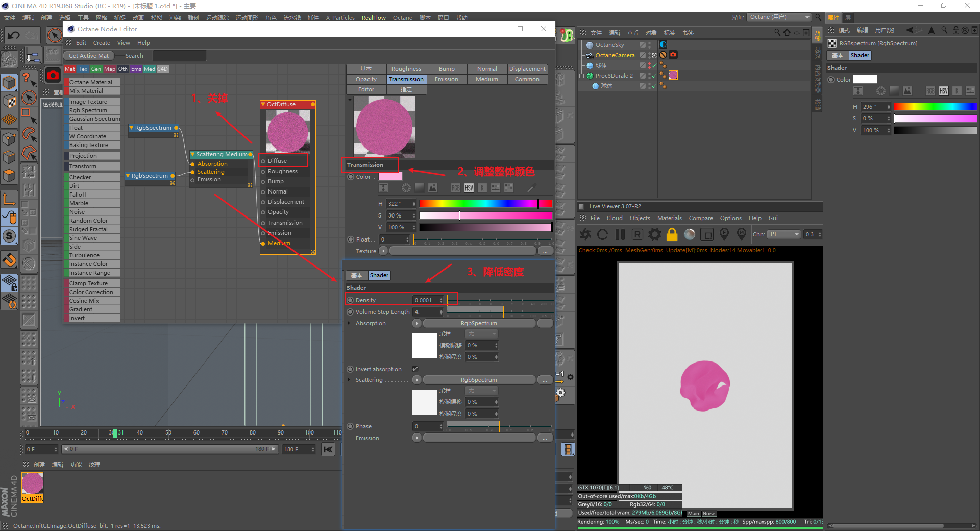
Task: Click the pink Transmission color swatch
Action: pos(390,177)
